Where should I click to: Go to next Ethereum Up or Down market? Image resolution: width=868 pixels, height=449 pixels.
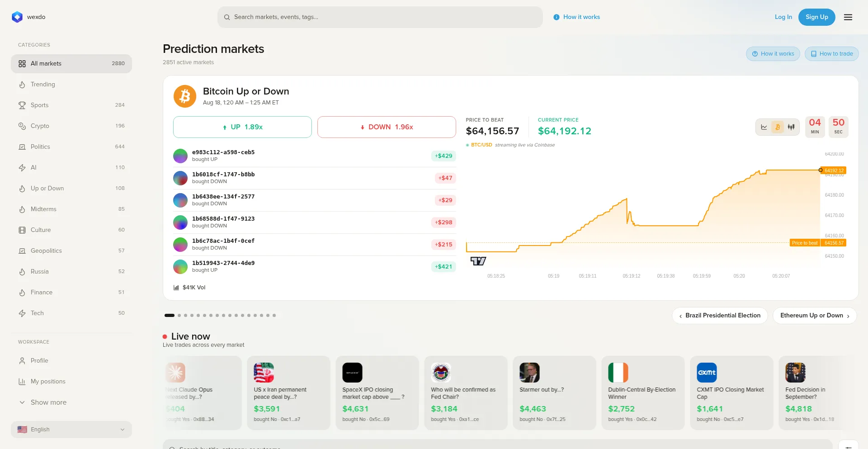click(x=815, y=316)
